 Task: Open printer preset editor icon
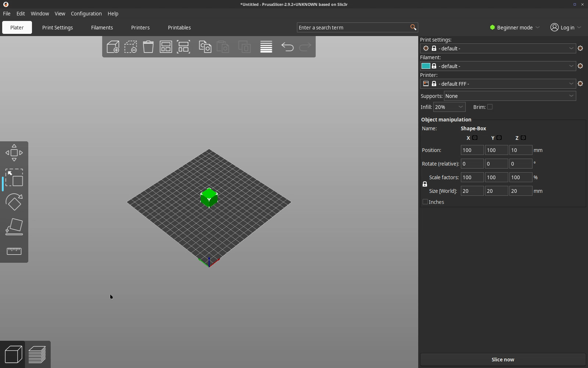coord(580,84)
